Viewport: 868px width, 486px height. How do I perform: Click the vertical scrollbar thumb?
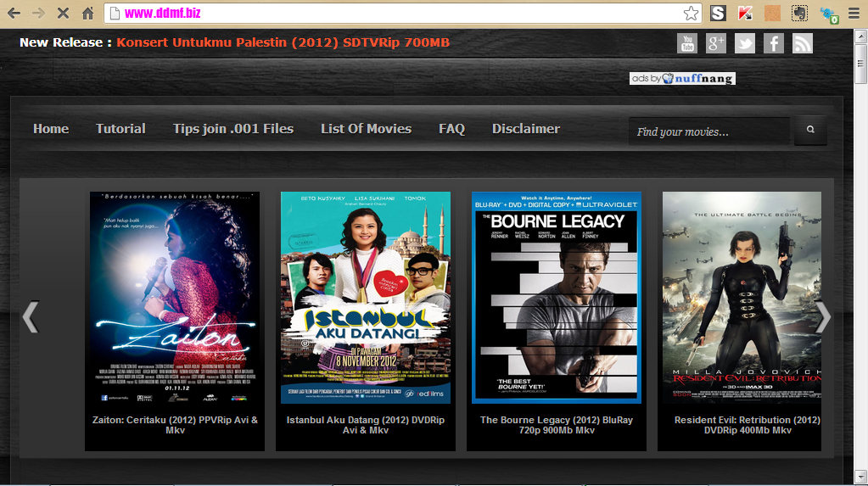[861, 64]
